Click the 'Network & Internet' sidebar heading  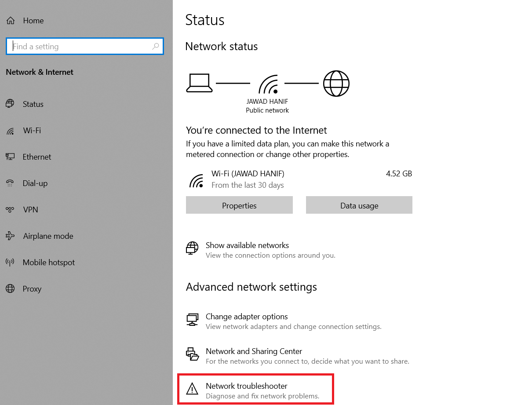pyautogui.click(x=40, y=72)
